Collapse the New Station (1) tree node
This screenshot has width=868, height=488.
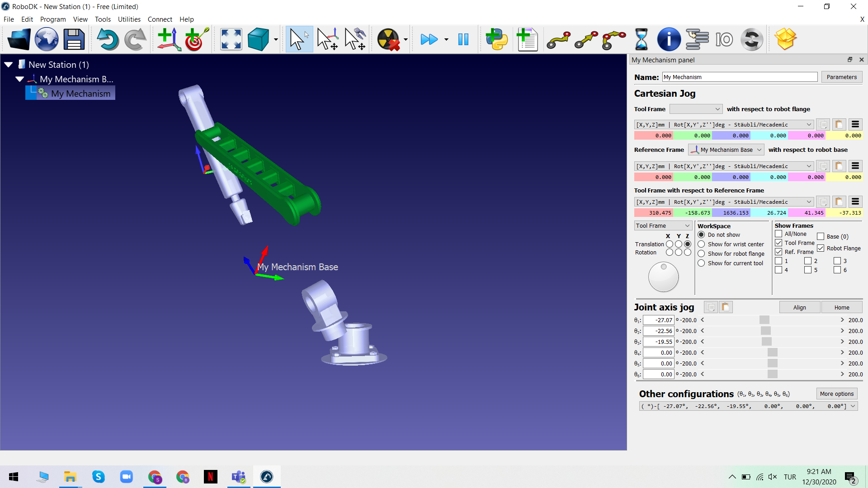(8, 65)
